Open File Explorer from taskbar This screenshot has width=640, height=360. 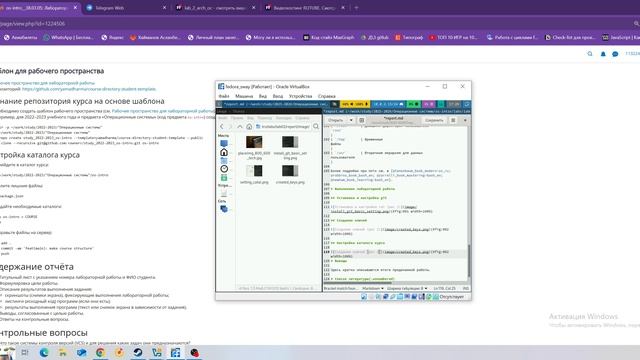click(62, 353)
